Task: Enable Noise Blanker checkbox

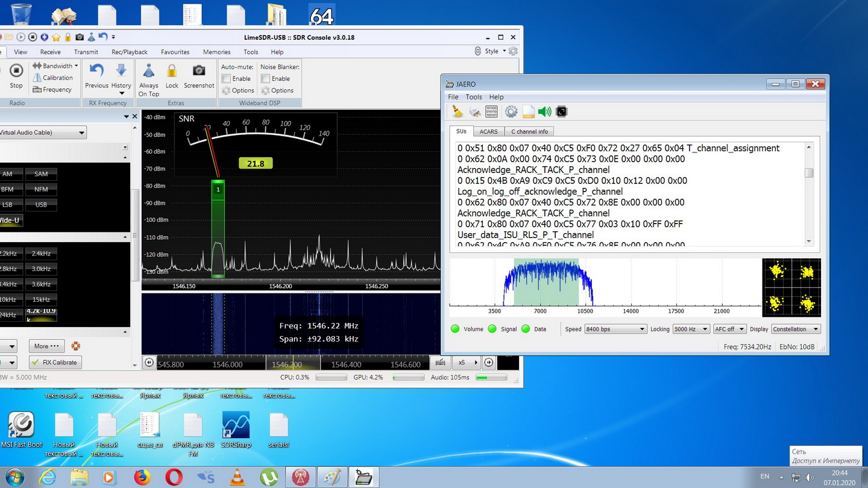Action: pyautogui.click(x=266, y=79)
